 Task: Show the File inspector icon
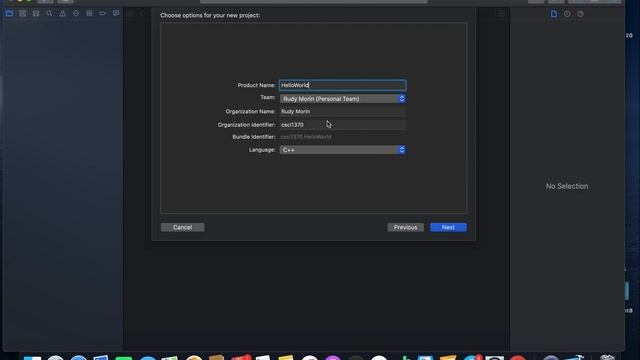coord(554,14)
